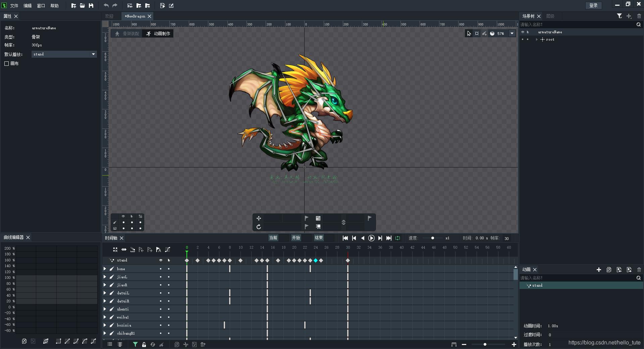Save the project with the disk icon
The image size is (644, 349).
click(x=91, y=6)
